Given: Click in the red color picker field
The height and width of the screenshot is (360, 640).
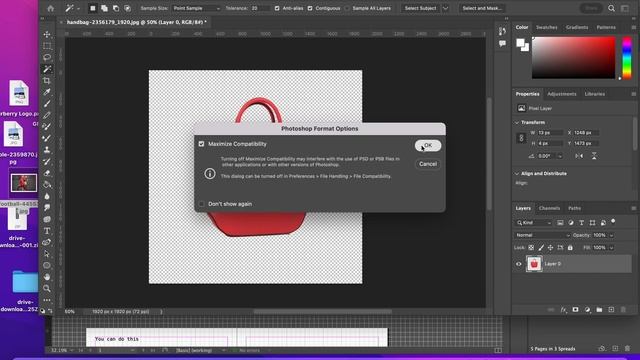Looking at the screenshot, I should (x=573, y=57).
